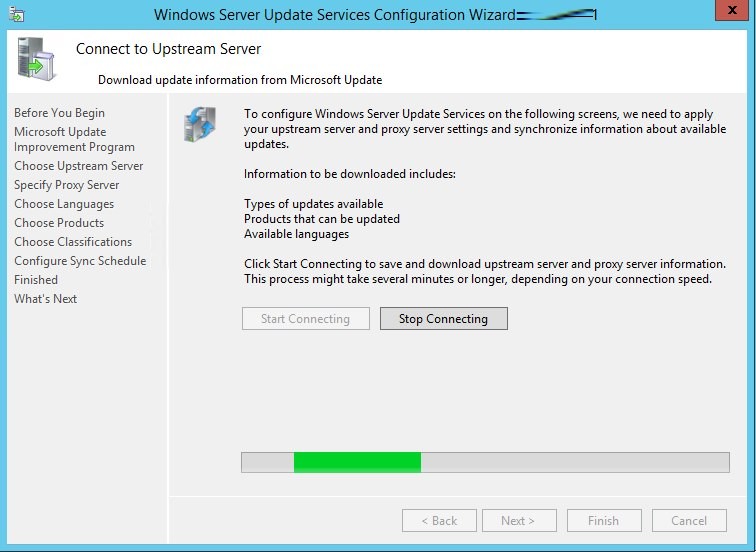Open the Configure Sync Schedule step
This screenshot has width=756, height=552.
[80, 261]
